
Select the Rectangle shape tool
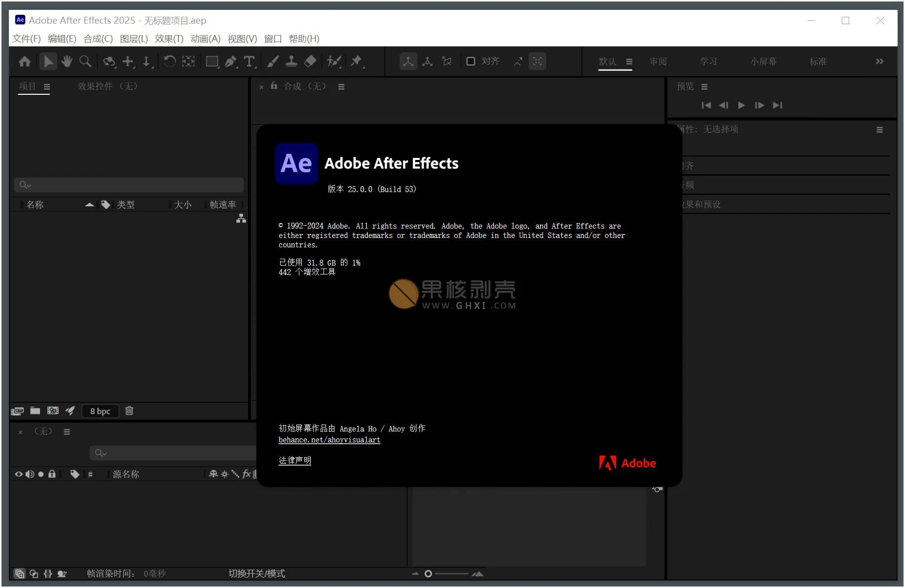click(212, 62)
